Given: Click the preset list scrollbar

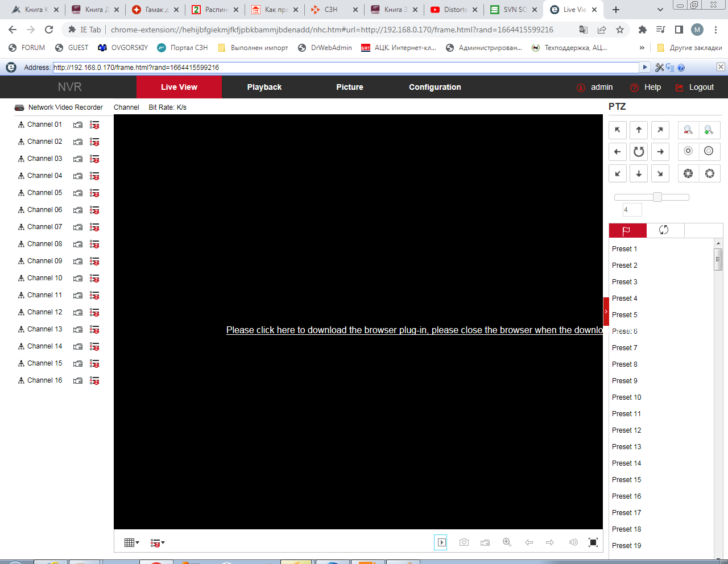Looking at the screenshot, I should pos(718,259).
